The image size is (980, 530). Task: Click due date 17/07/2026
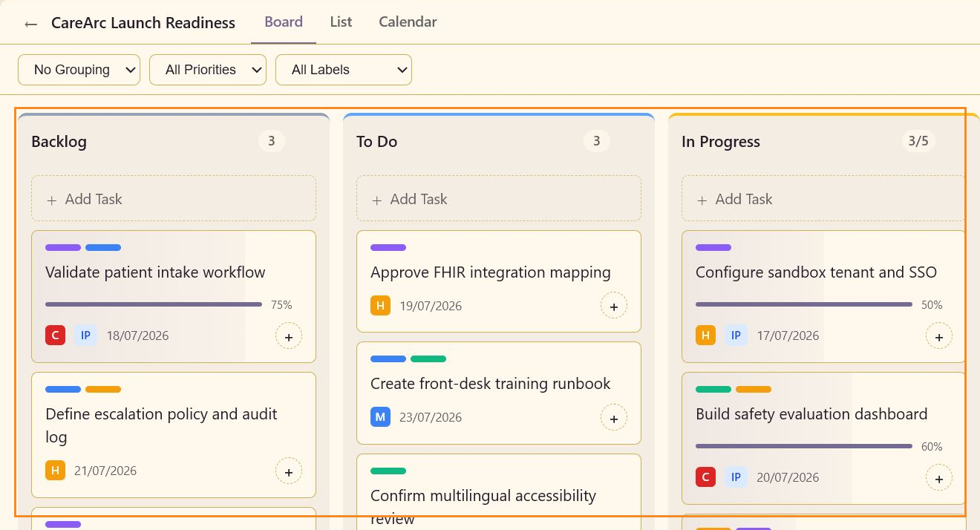[x=788, y=336]
